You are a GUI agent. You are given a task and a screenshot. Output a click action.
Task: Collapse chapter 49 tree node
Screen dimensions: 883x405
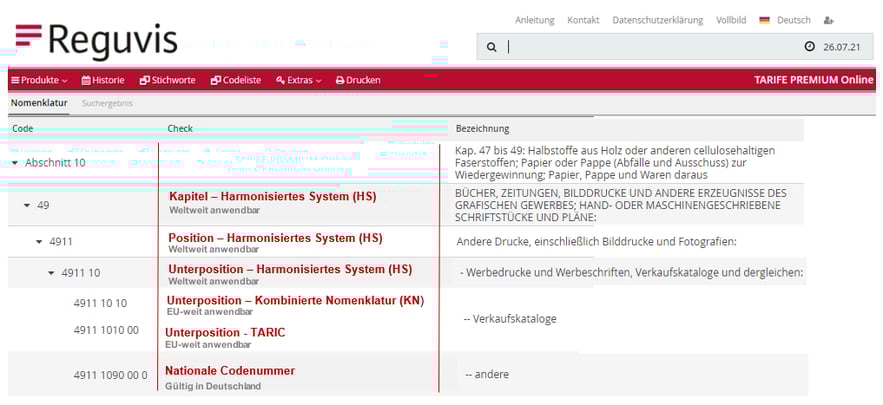coord(27,205)
